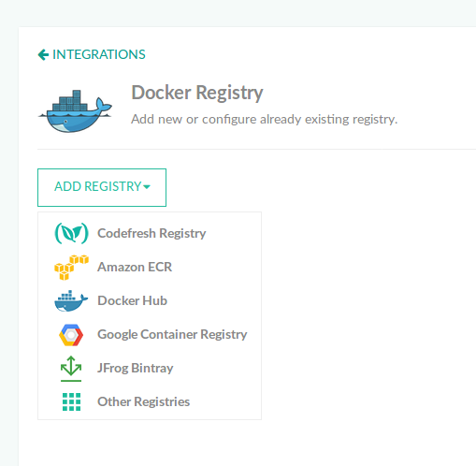This screenshot has width=476, height=466.
Task: Select the Google Container Registry label
Action: pos(172,334)
